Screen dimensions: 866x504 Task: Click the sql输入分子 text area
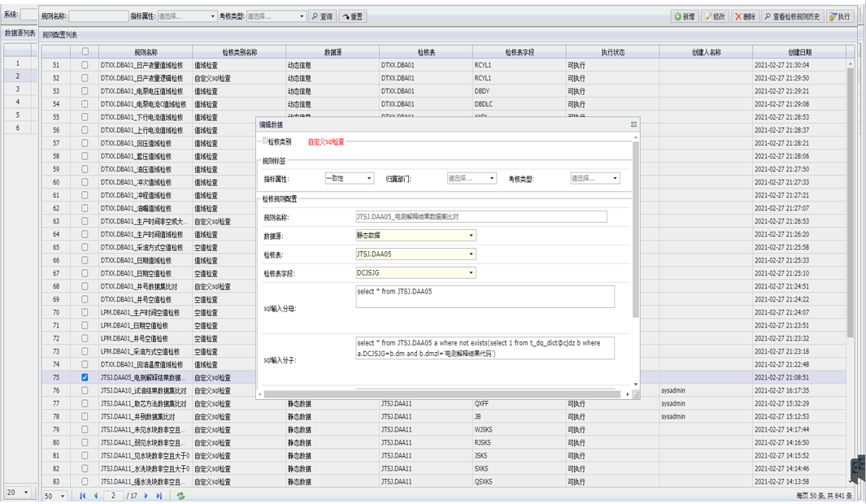485,348
